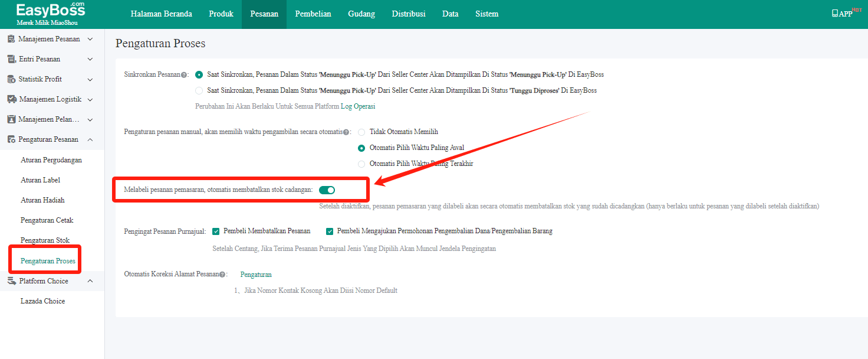Select first sync option showing 'Menunggu Pick-Up' in EasyBoss
Screen dimensions: 868x359
click(199, 75)
